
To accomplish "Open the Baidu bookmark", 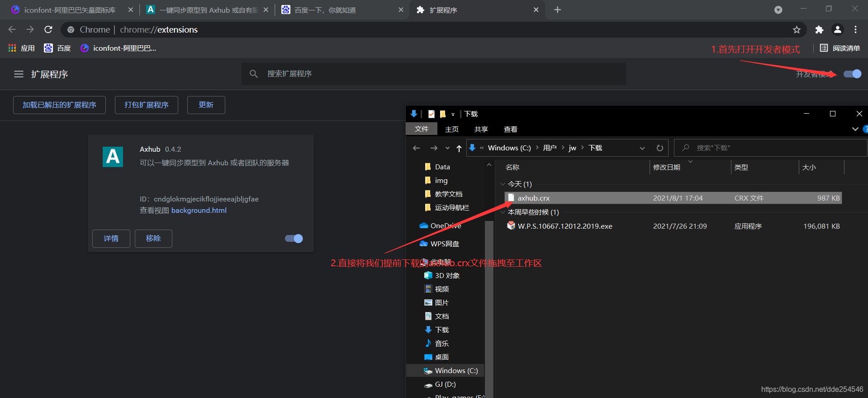I will (57, 48).
